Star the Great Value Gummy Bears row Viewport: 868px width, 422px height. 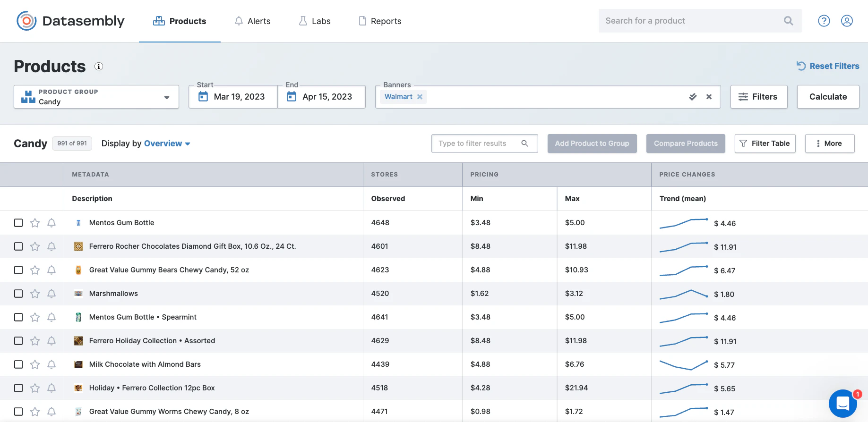click(x=35, y=270)
